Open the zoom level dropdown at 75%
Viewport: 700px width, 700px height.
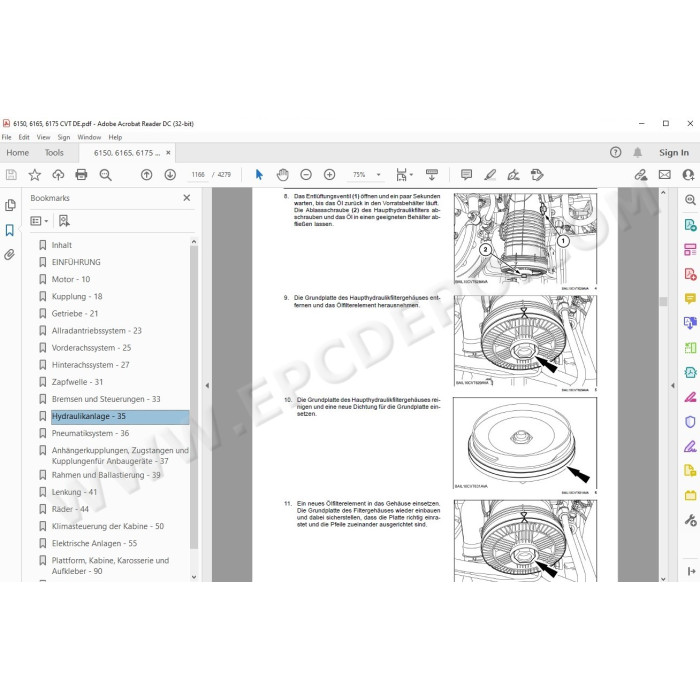click(379, 175)
